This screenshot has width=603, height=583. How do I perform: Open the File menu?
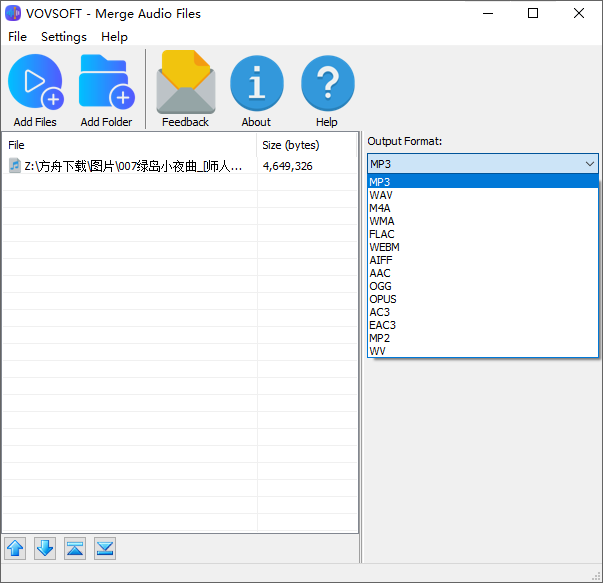pos(17,37)
